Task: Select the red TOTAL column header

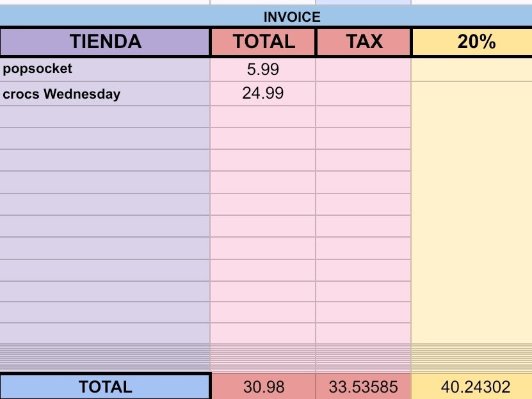Action: [263, 42]
